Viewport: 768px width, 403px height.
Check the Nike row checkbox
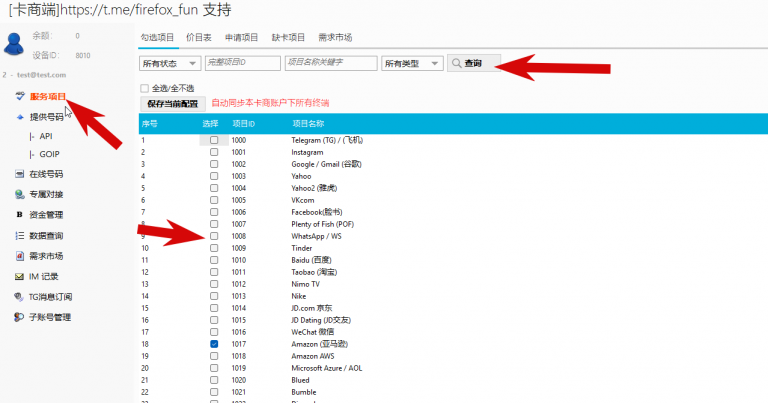pos(214,296)
